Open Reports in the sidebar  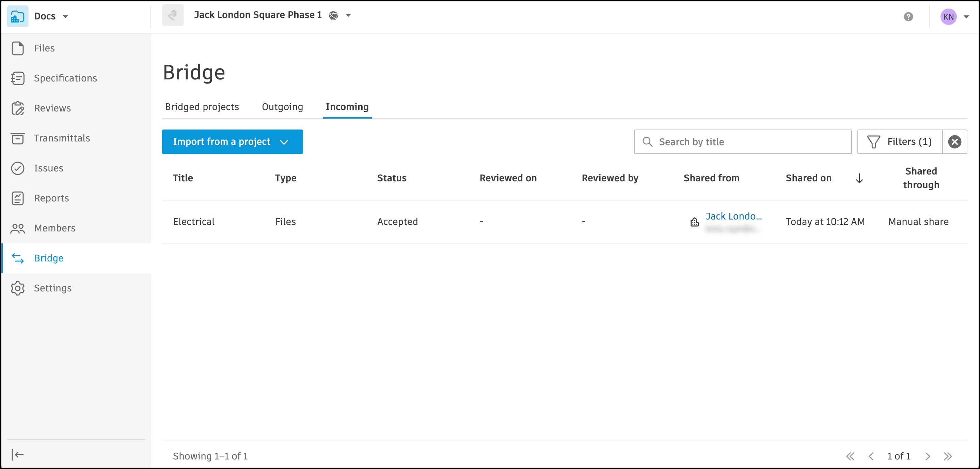[51, 198]
